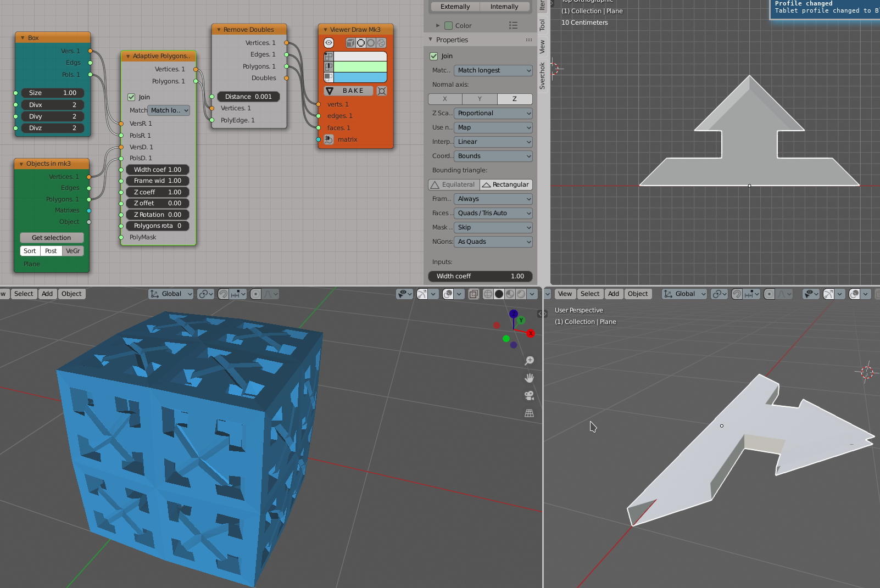Open the white vertex color swatch

[x=360, y=56]
